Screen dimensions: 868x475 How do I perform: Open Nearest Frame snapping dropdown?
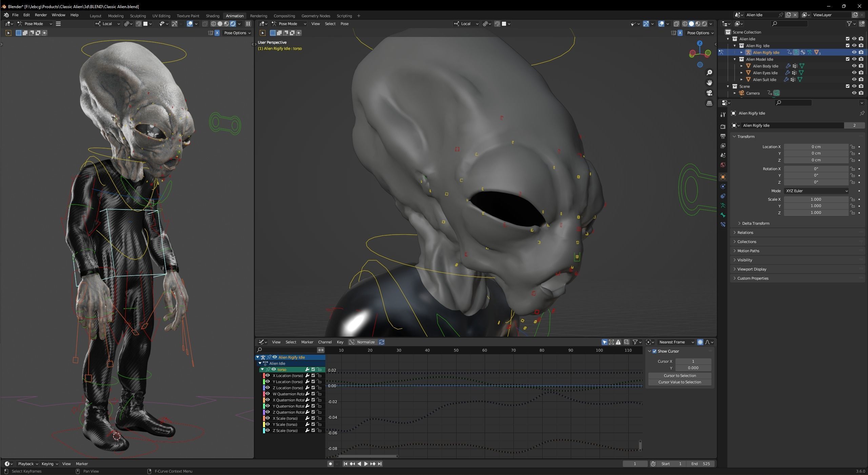pyautogui.click(x=676, y=342)
